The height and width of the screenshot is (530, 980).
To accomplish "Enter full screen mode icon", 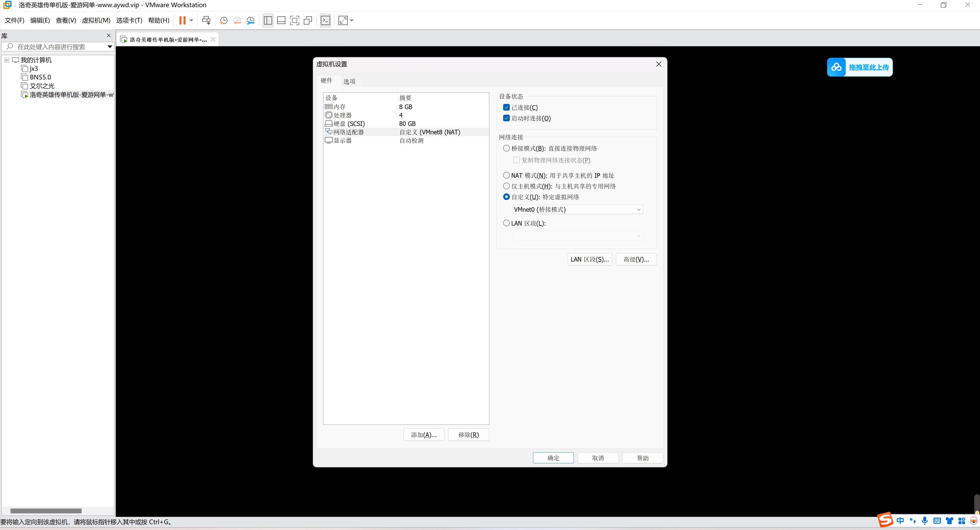I will (x=294, y=20).
